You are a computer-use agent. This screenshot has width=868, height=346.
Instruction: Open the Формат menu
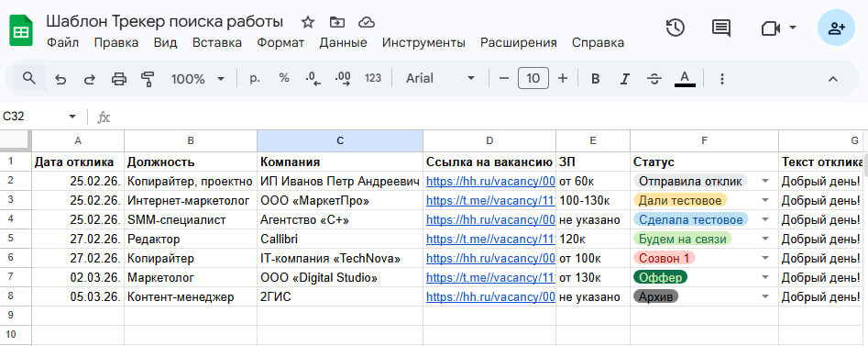pyautogui.click(x=280, y=43)
